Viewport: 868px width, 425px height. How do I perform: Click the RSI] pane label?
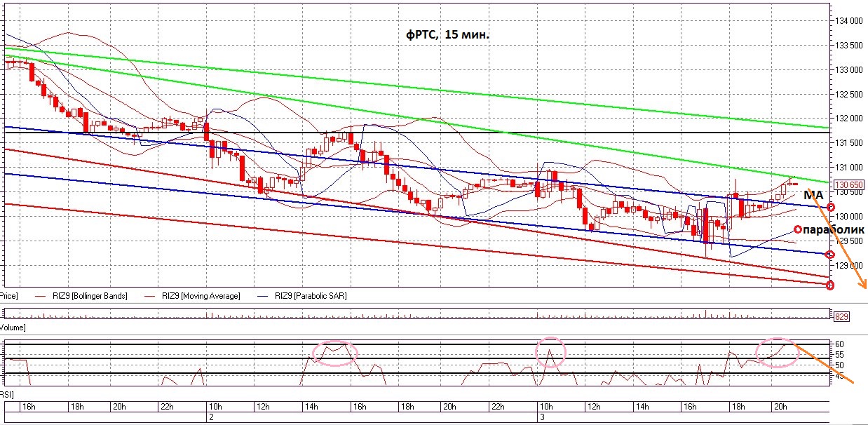tap(7, 396)
